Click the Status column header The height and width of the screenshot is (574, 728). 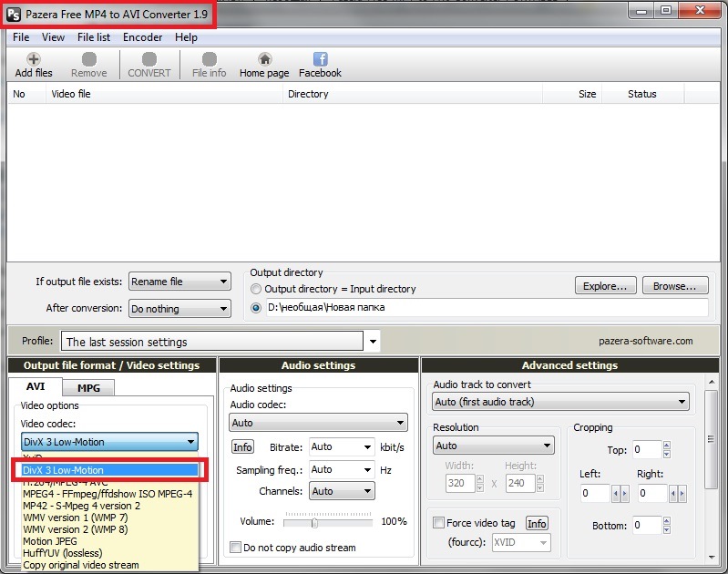[x=643, y=94]
